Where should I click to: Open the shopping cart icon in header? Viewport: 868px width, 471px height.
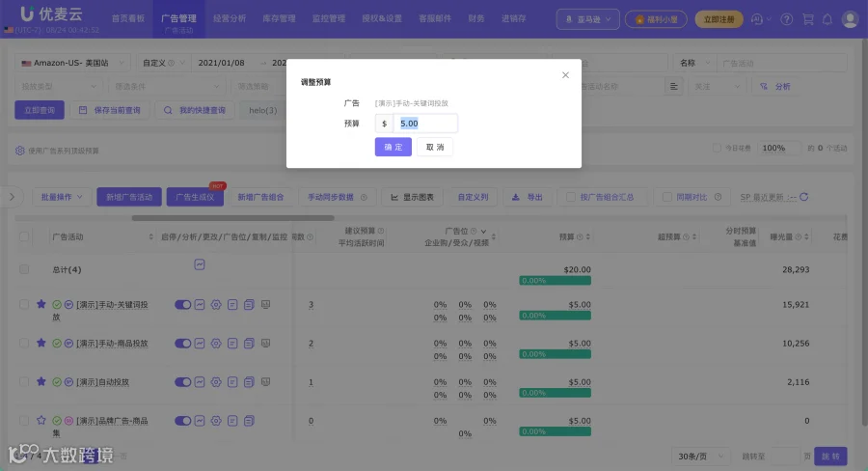click(x=808, y=19)
